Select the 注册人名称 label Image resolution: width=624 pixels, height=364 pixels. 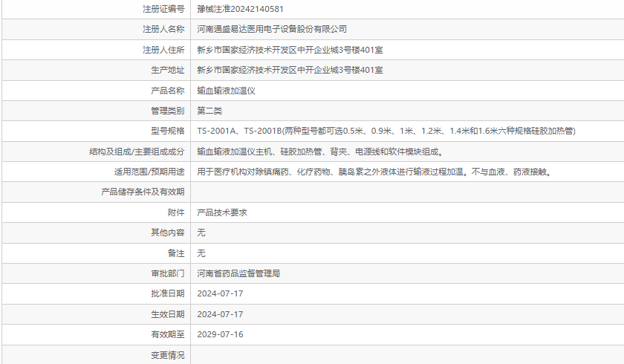[x=163, y=29]
